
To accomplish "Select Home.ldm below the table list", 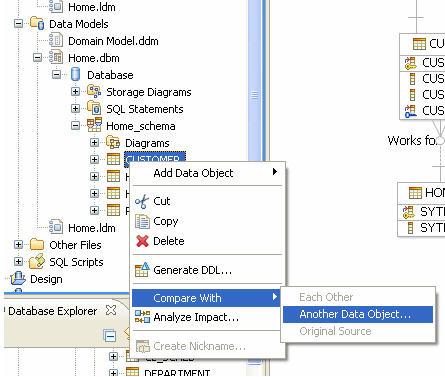I will tap(92, 228).
